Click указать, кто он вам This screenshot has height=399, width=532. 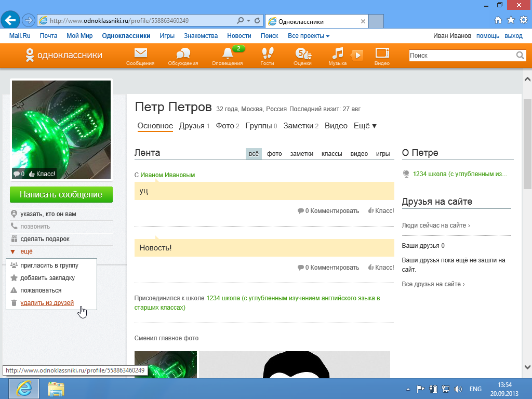pos(48,214)
